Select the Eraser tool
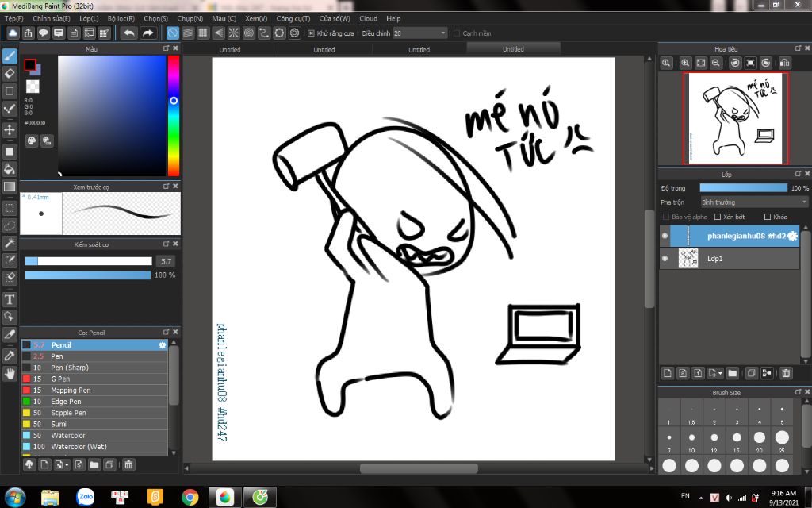 click(x=10, y=73)
